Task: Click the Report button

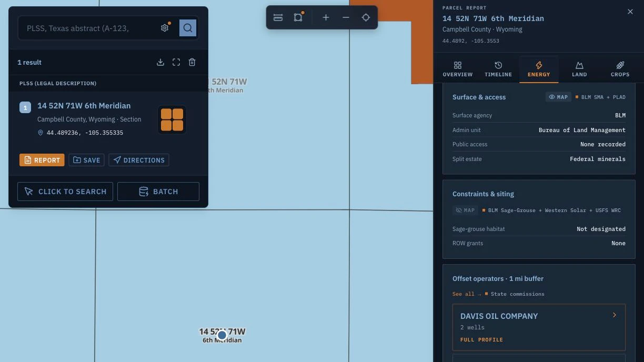Action: click(42, 160)
